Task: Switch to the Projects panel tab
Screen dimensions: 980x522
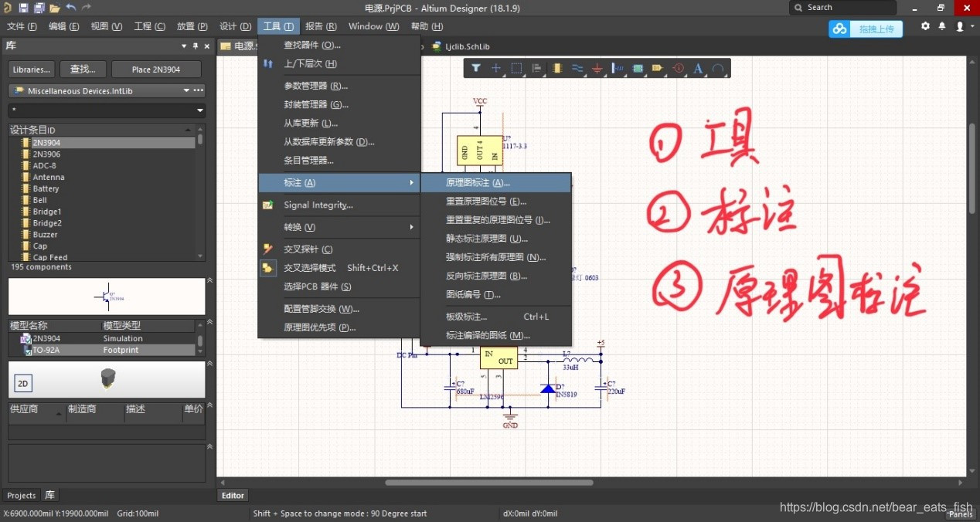Action: (21, 495)
